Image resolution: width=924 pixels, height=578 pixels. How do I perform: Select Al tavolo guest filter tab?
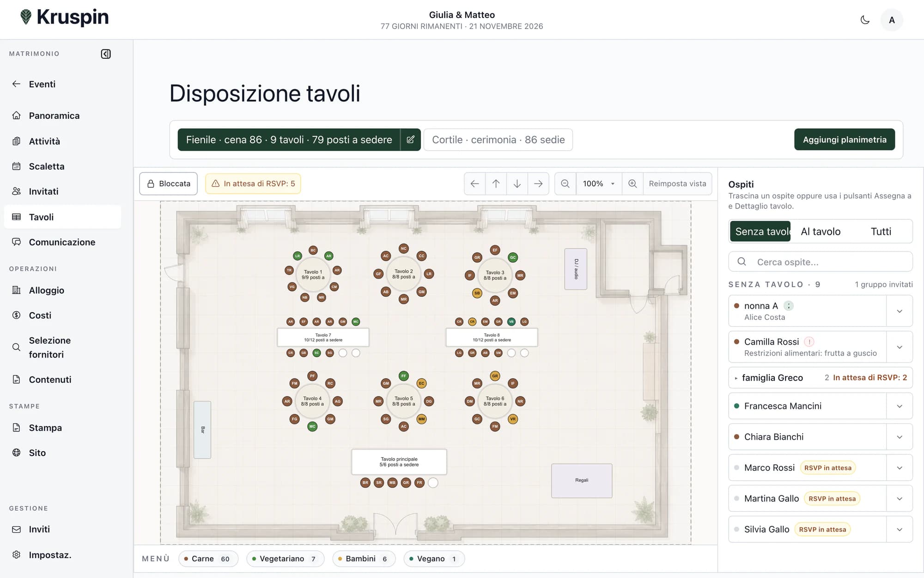[821, 231]
